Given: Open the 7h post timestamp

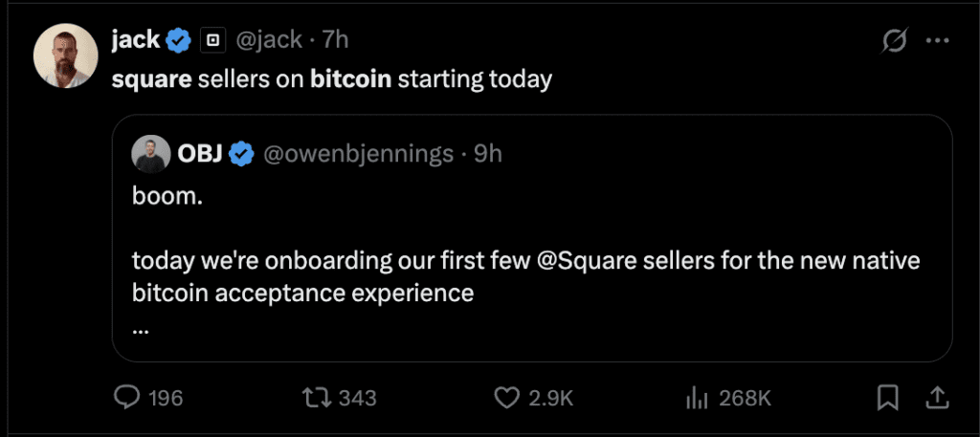Looking at the screenshot, I should coord(336,41).
